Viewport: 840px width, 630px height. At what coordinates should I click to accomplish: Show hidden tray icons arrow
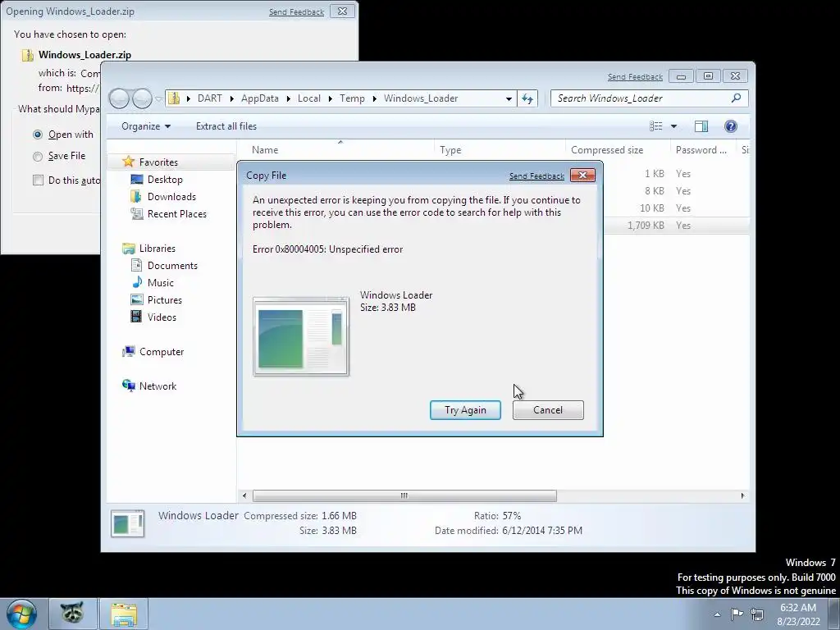[717, 614]
